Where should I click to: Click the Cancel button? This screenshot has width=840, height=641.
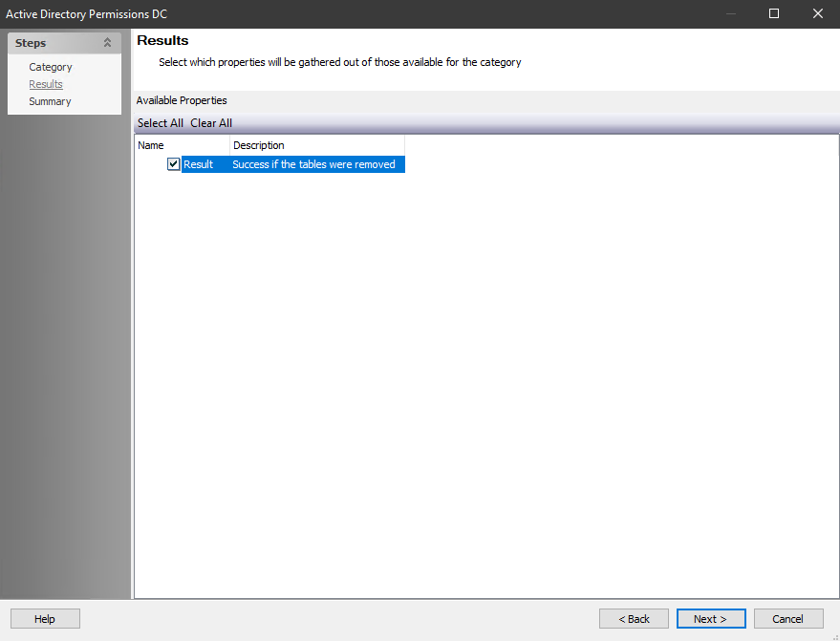point(787,618)
